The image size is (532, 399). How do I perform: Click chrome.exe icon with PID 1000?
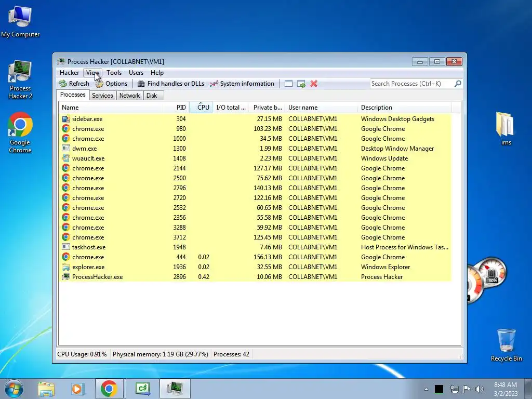pyautogui.click(x=66, y=138)
